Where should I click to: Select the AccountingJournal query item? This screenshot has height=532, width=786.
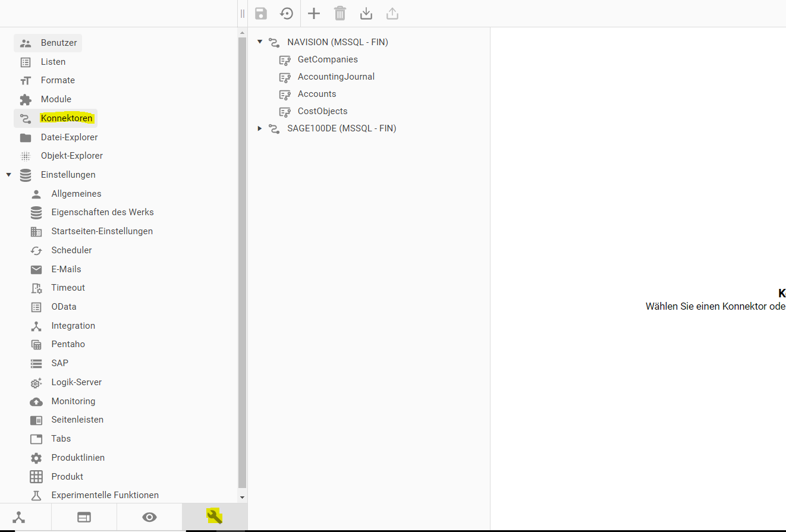(336, 77)
